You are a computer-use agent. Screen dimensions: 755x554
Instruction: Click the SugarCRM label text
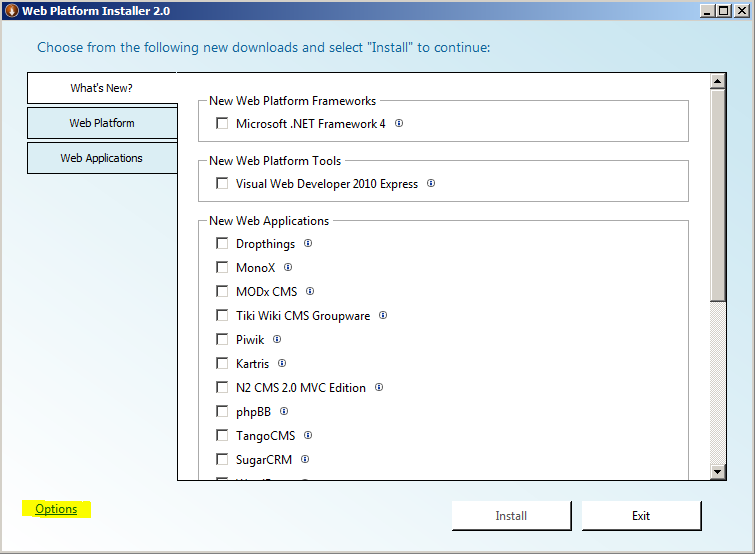[x=264, y=460]
